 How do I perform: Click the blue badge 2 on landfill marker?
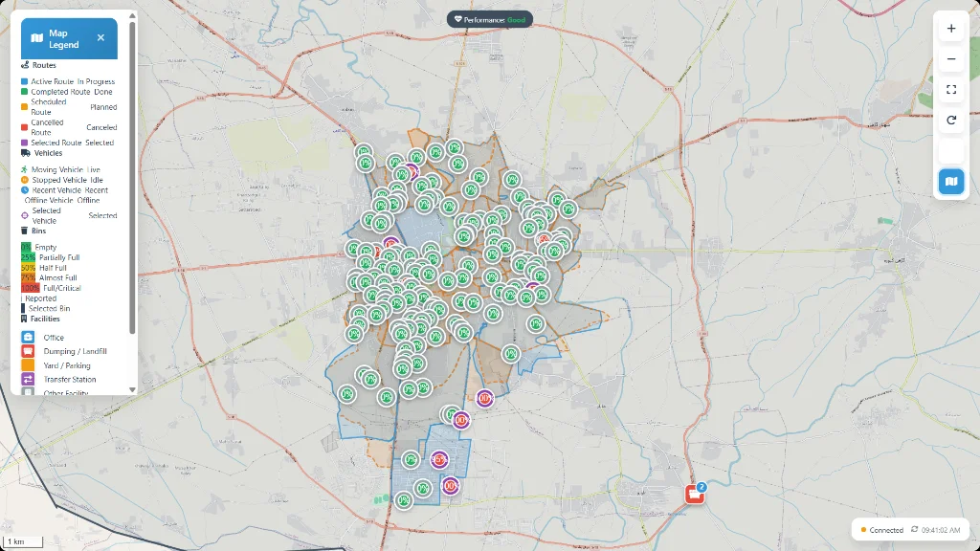click(702, 487)
